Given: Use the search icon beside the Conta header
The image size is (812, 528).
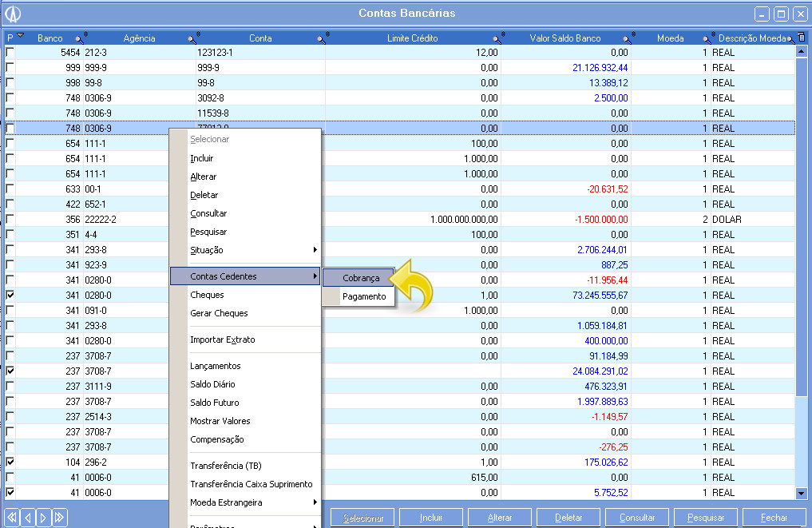Looking at the screenshot, I should 322,38.
